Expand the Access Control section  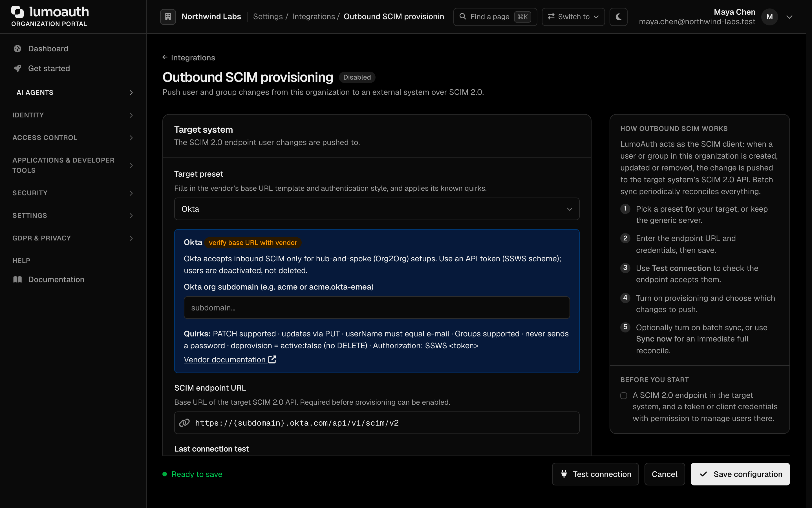73,138
